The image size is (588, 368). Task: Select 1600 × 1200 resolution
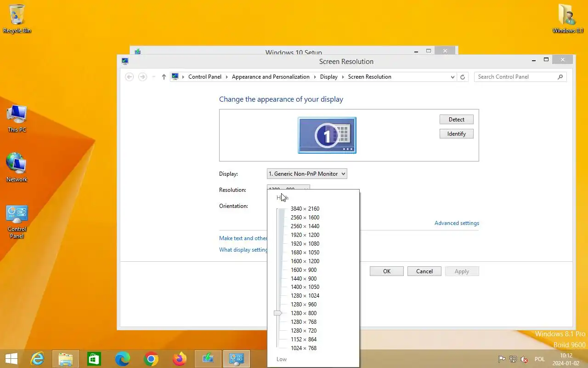point(305,261)
